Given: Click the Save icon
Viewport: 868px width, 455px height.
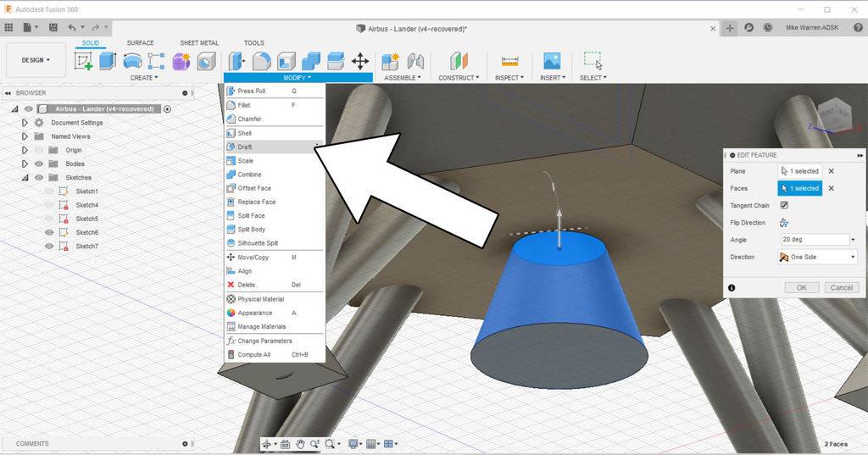Looking at the screenshot, I should pyautogui.click(x=53, y=27).
